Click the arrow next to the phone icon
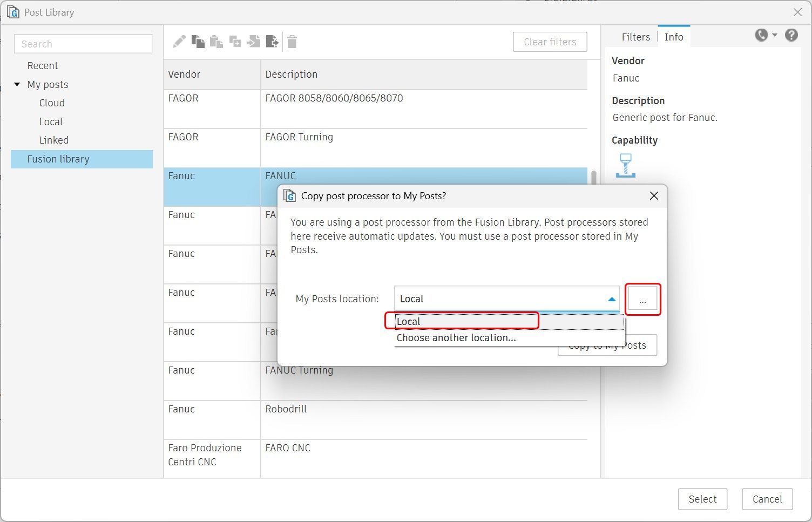 pyautogui.click(x=773, y=35)
